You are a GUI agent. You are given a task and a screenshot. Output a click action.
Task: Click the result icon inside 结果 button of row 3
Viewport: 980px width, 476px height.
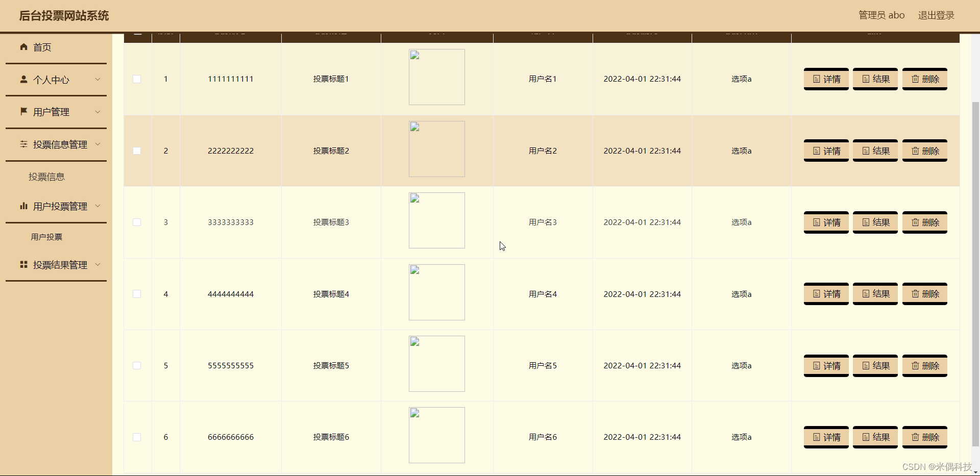(x=865, y=222)
